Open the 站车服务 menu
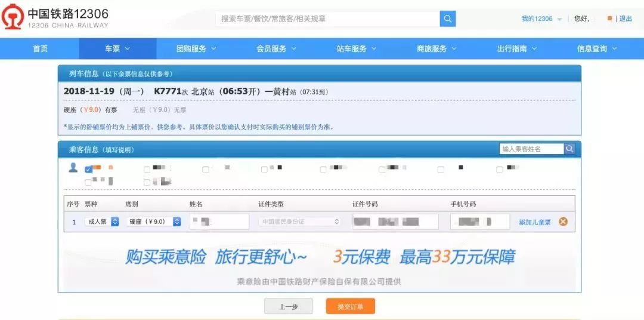644x320 pixels. tap(356, 48)
